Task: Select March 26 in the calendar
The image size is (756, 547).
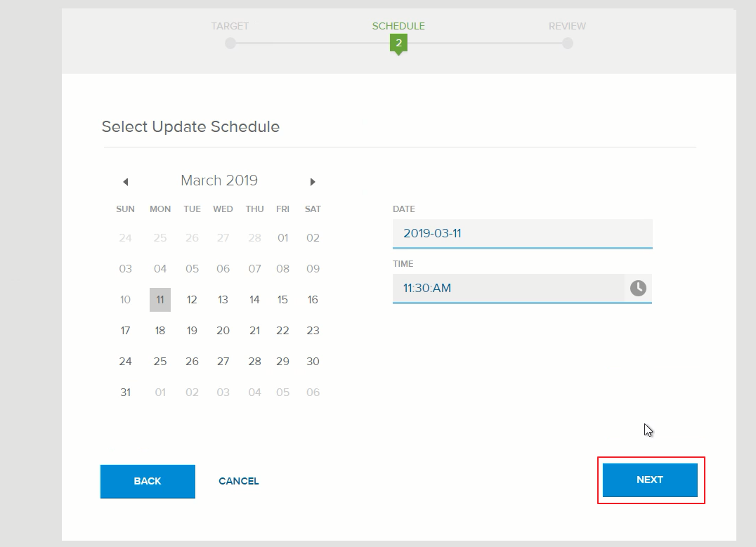Action: point(192,362)
